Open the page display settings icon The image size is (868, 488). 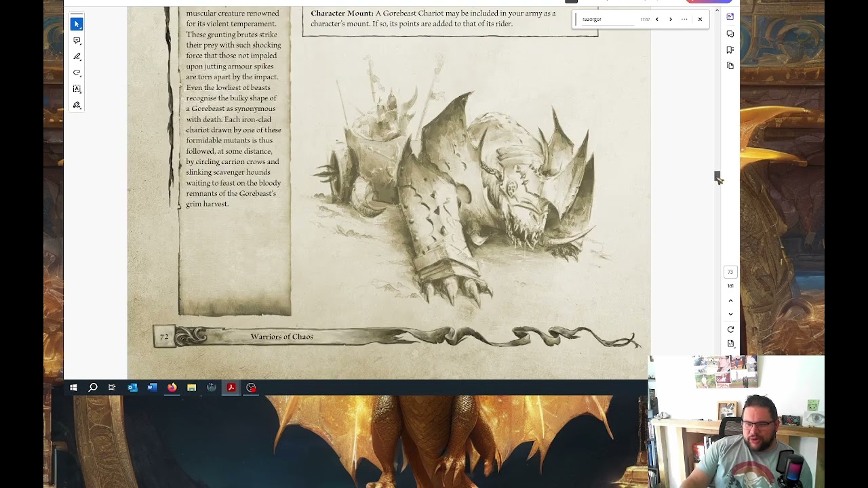(x=730, y=344)
